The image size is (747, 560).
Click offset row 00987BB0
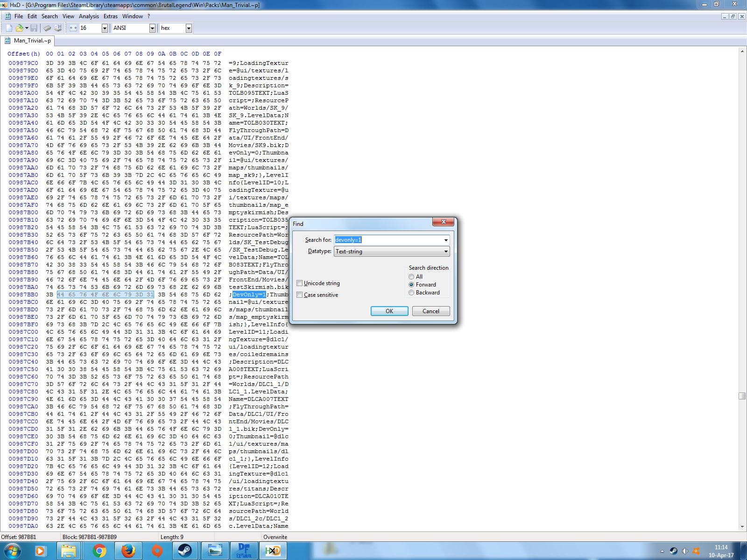click(x=23, y=294)
